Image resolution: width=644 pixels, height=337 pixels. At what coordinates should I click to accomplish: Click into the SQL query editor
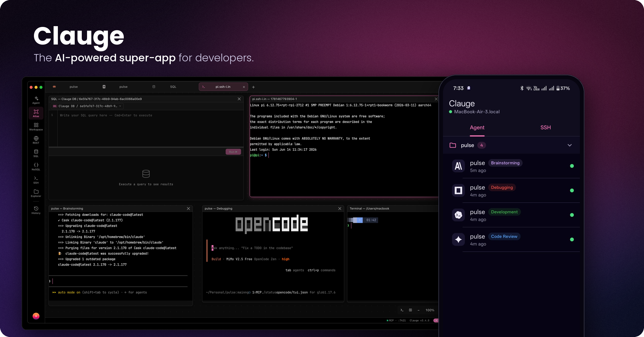click(150, 128)
